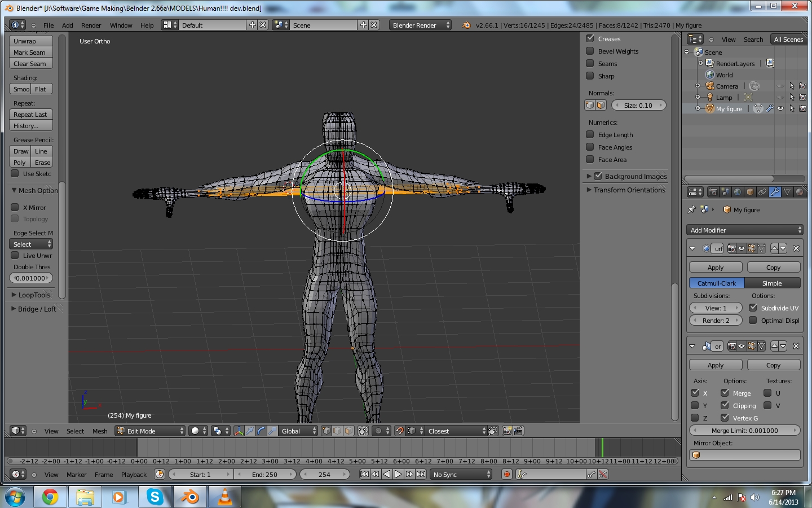Enable the Y axis for Mirror modifier
This screenshot has width=812, height=508.
tap(695, 405)
